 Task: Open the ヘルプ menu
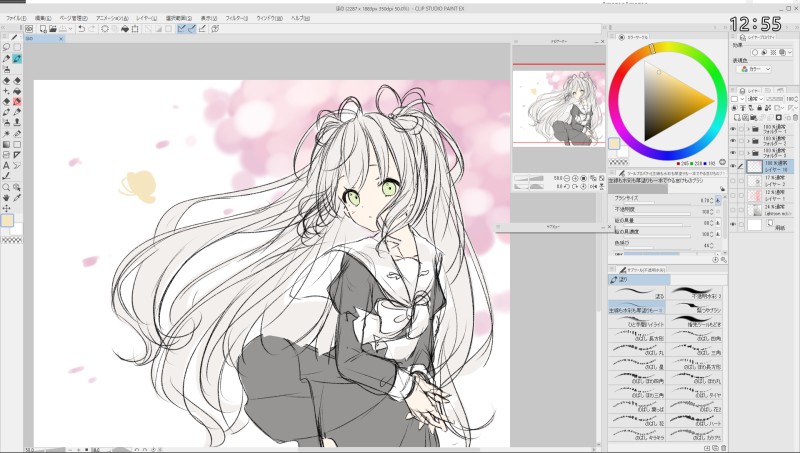pos(300,18)
